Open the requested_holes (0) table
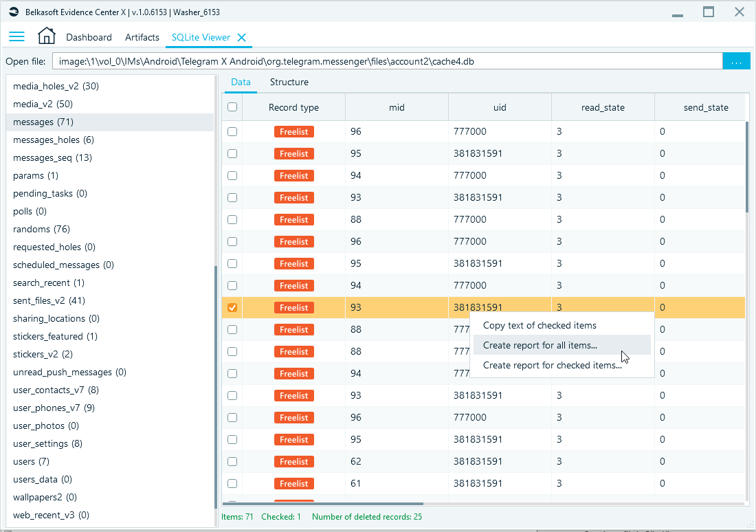 (x=109, y=247)
